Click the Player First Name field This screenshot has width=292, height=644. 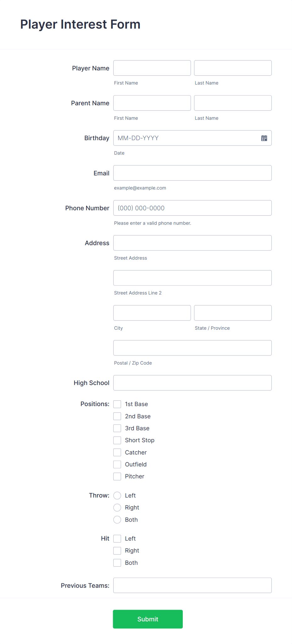(152, 68)
